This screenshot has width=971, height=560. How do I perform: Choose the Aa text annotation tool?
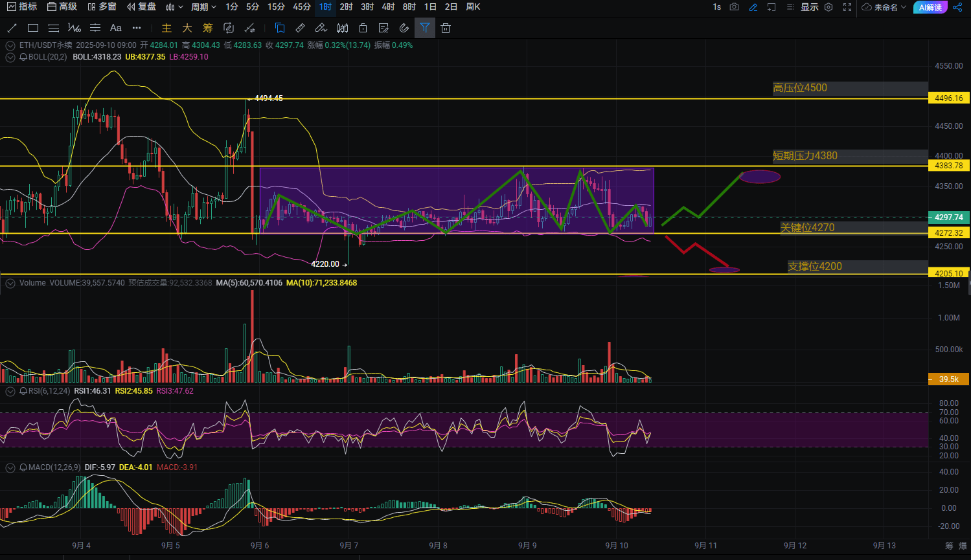point(116,28)
